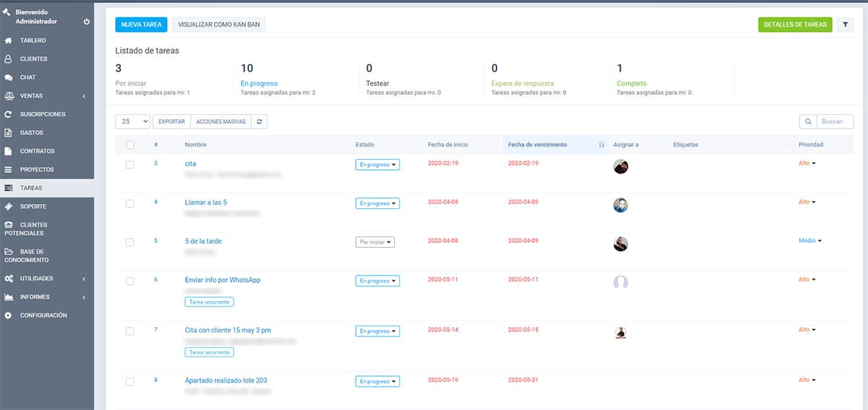Open the Chat sidebar icon
The height and width of the screenshot is (410, 868).
pyautogui.click(x=9, y=77)
